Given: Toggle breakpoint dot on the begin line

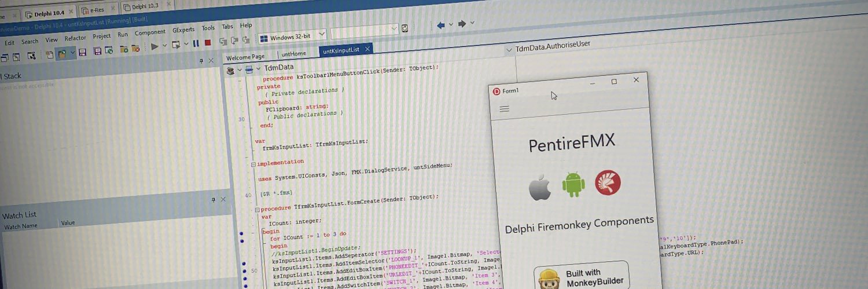Looking at the screenshot, I should tap(241, 233).
